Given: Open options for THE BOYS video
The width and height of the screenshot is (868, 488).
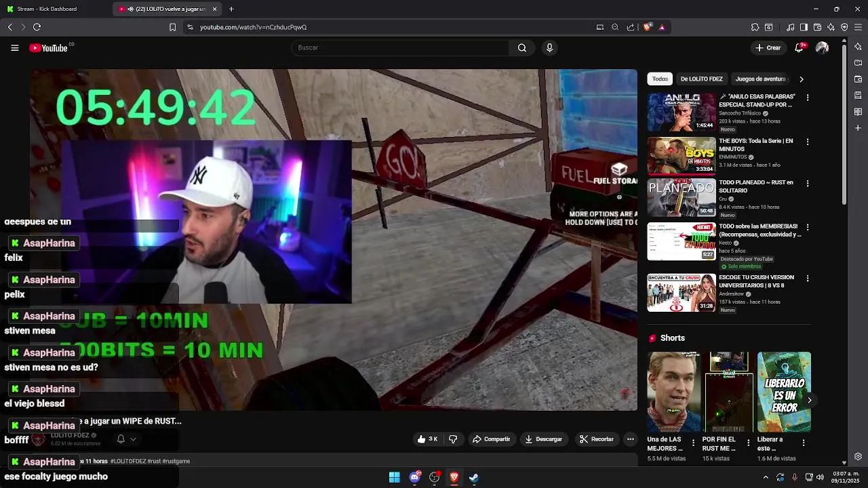Looking at the screenshot, I should [x=807, y=142].
